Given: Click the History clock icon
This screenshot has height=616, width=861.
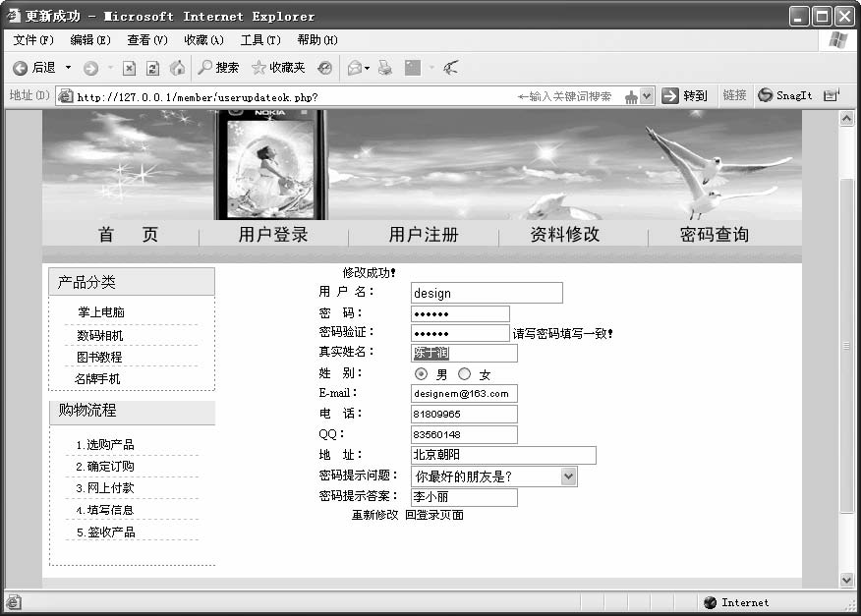Looking at the screenshot, I should pyautogui.click(x=324, y=68).
